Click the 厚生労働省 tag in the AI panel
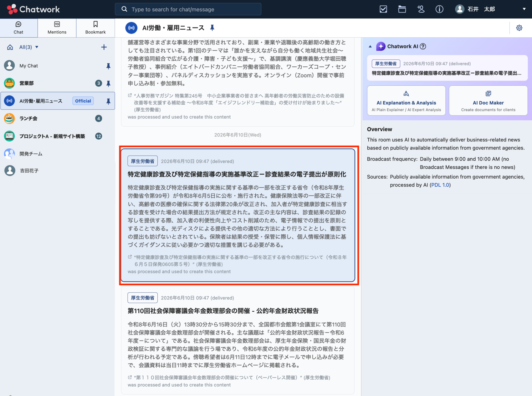This screenshot has height=396, width=532. click(x=386, y=64)
